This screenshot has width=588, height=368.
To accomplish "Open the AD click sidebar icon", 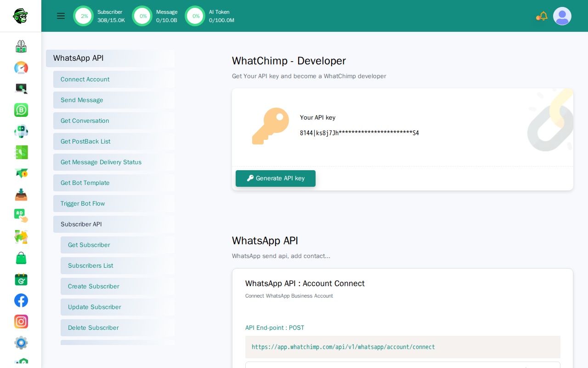I will (x=21, y=216).
